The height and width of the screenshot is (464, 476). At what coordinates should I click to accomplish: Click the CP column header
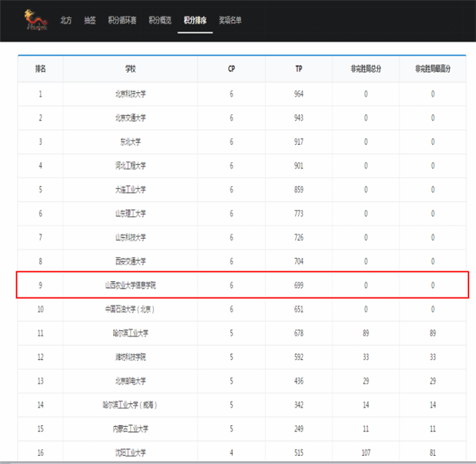click(x=231, y=69)
